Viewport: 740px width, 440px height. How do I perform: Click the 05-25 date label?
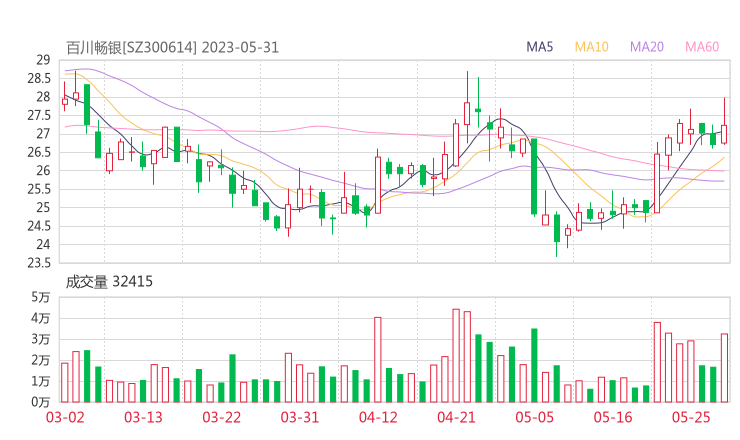point(691,417)
